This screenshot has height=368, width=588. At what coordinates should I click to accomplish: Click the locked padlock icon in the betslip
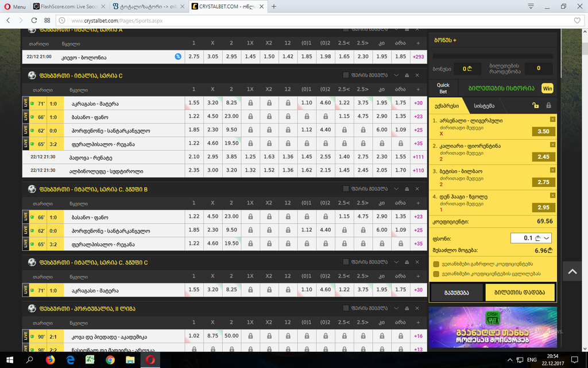pyautogui.click(x=548, y=105)
